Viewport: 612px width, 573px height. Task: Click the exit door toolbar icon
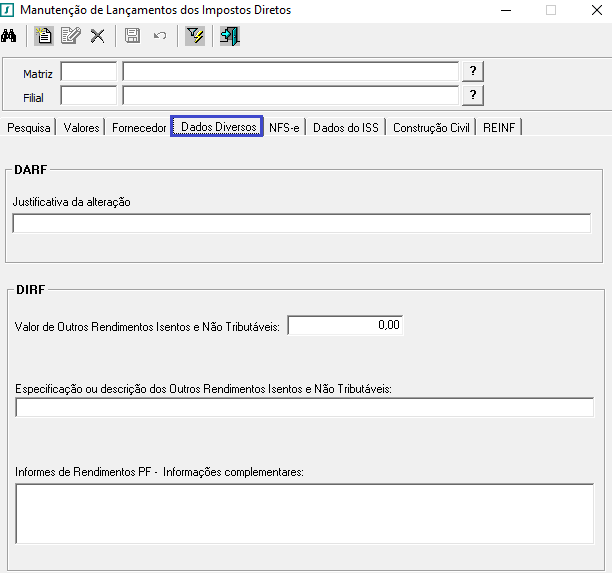(x=229, y=36)
